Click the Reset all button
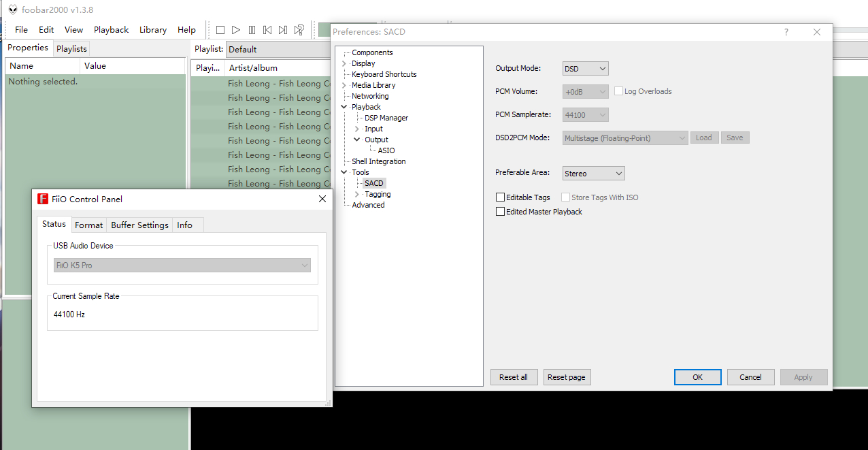868x450 pixels. tap(514, 377)
